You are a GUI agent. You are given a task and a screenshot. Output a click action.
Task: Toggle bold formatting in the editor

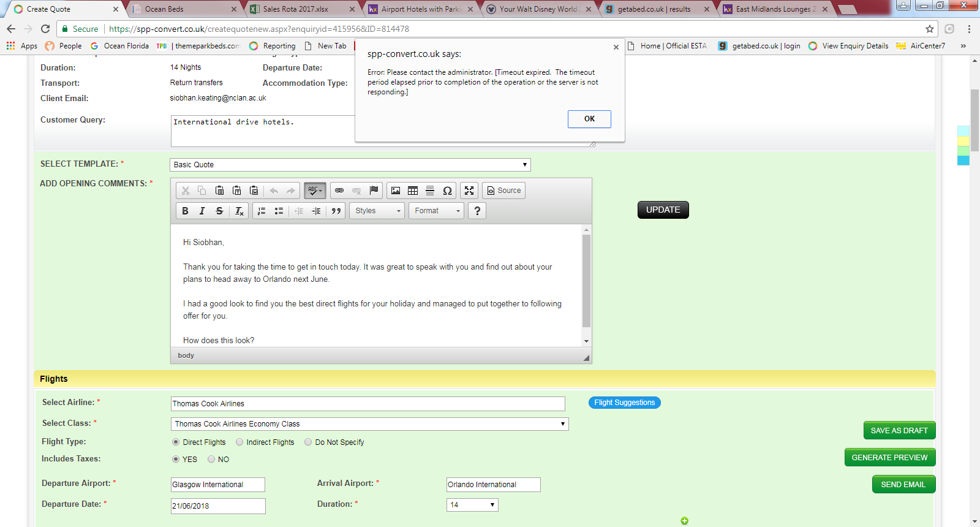[x=185, y=211]
